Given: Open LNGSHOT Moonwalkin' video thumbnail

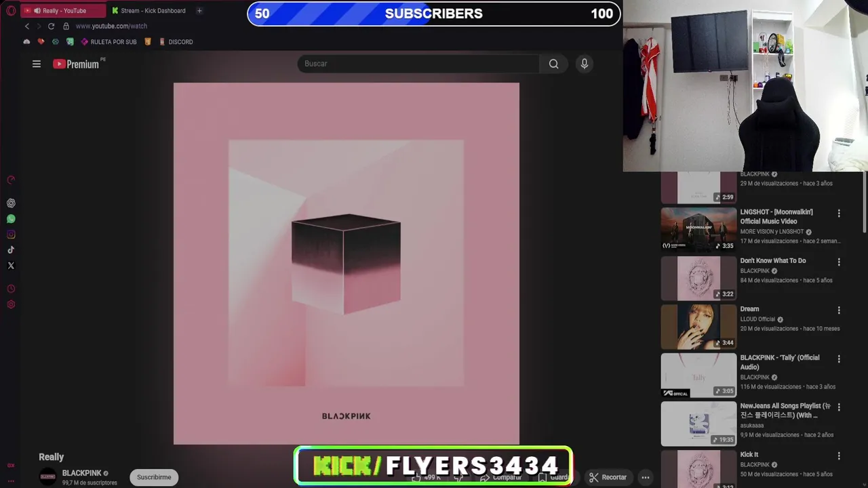Looking at the screenshot, I should [x=698, y=229].
